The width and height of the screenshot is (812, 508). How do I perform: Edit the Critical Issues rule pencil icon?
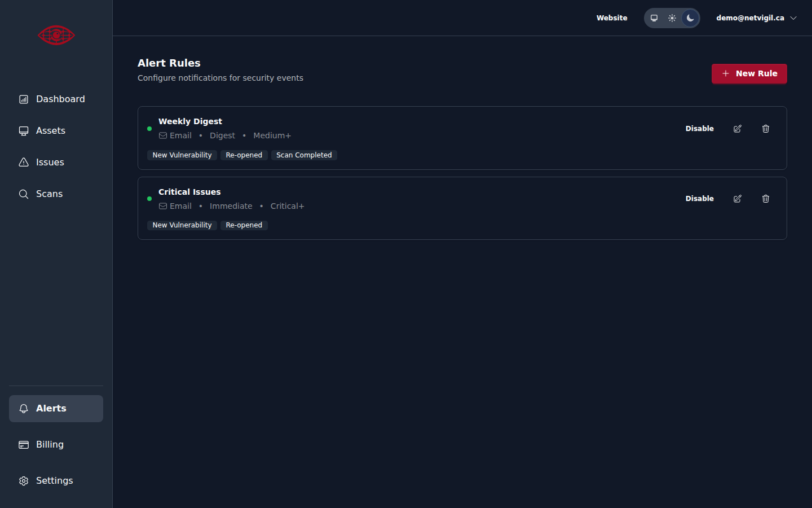point(738,199)
